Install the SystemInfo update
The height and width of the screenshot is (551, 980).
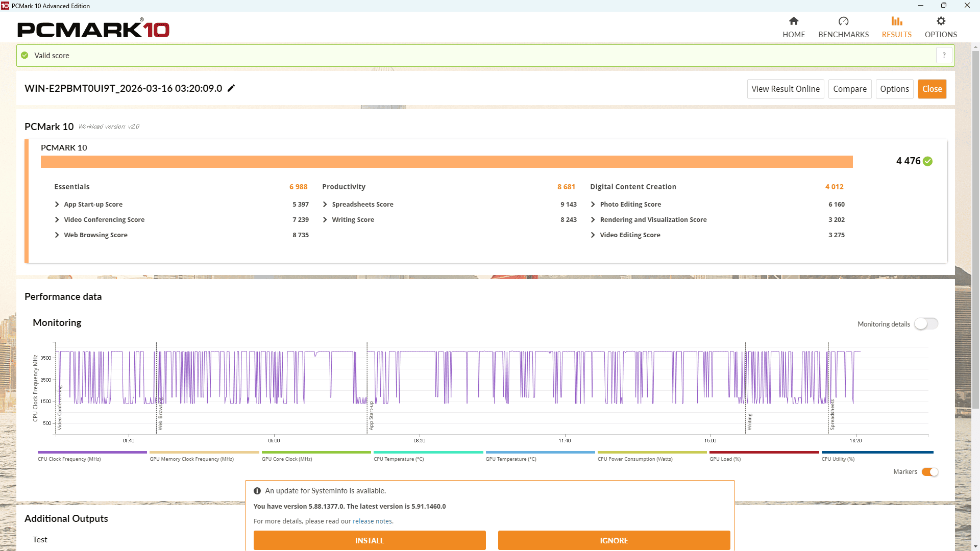click(369, 540)
